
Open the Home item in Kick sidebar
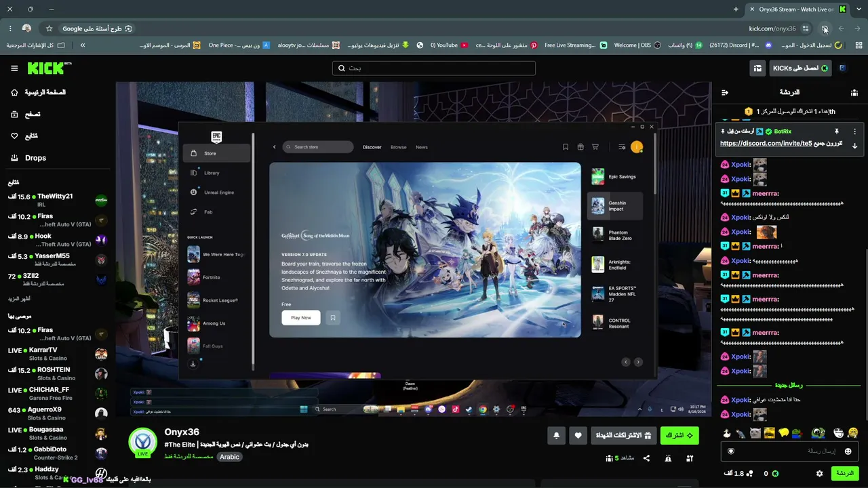point(39,92)
